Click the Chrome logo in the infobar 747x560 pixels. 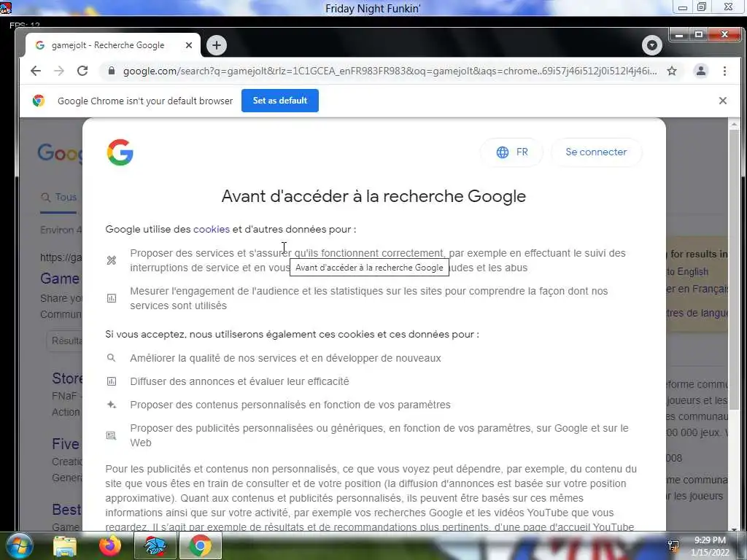point(39,101)
